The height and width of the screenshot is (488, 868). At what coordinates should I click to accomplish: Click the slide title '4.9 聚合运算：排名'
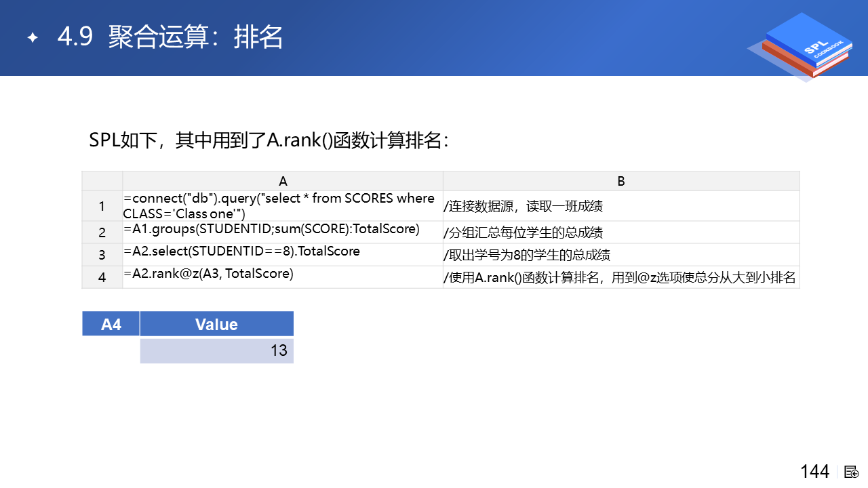(x=170, y=38)
